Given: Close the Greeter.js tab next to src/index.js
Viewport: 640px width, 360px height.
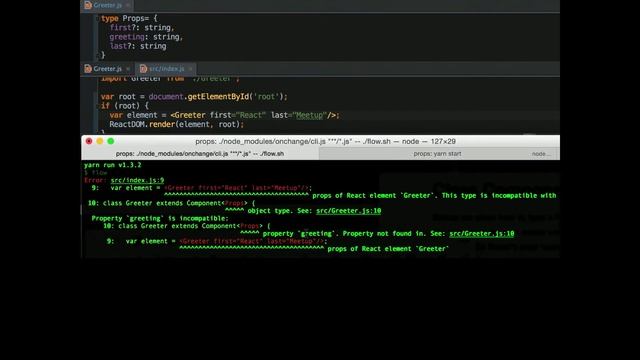Looking at the screenshot, I should (x=128, y=69).
